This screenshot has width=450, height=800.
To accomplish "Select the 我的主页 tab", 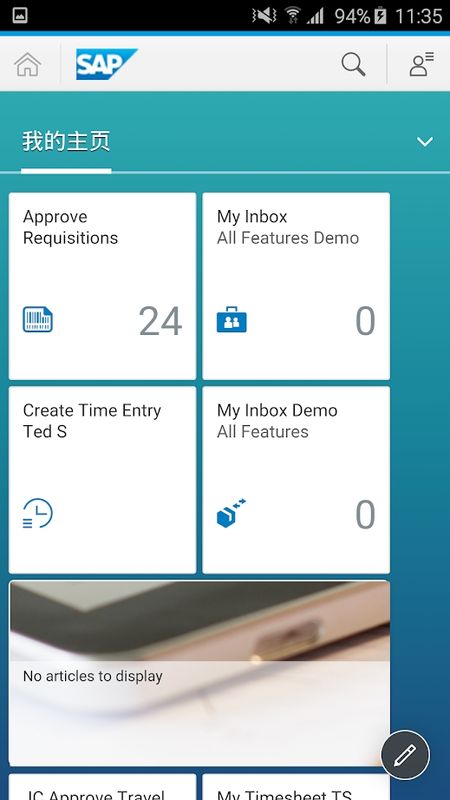I will (x=66, y=141).
